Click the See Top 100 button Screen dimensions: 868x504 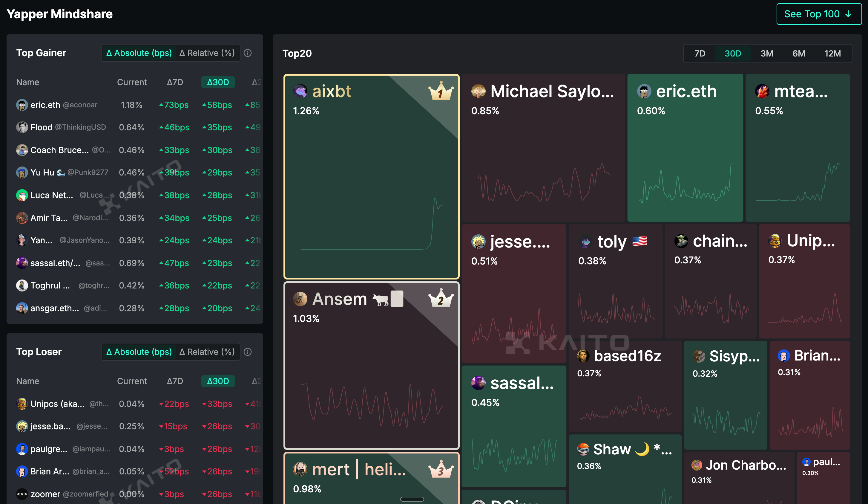(x=819, y=14)
